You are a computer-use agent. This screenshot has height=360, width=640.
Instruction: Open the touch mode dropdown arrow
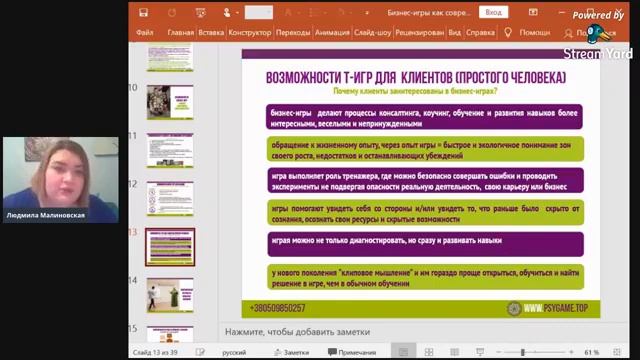click(237, 13)
